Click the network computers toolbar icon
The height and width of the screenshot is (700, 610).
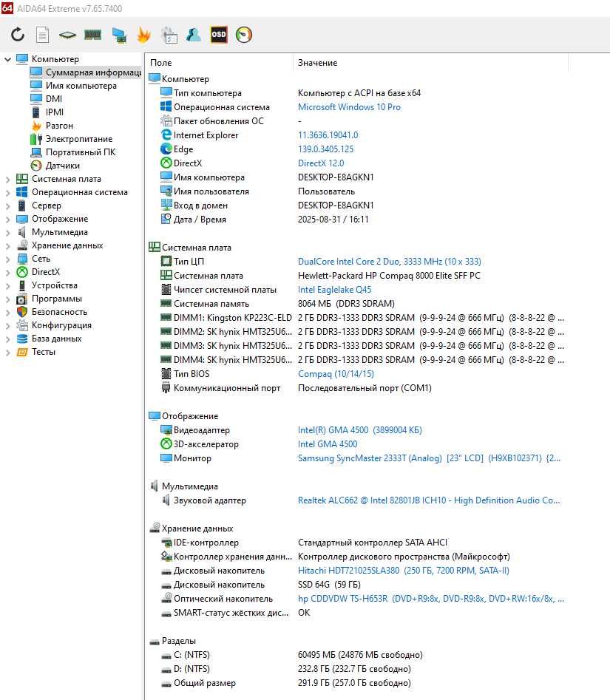(x=119, y=35)
